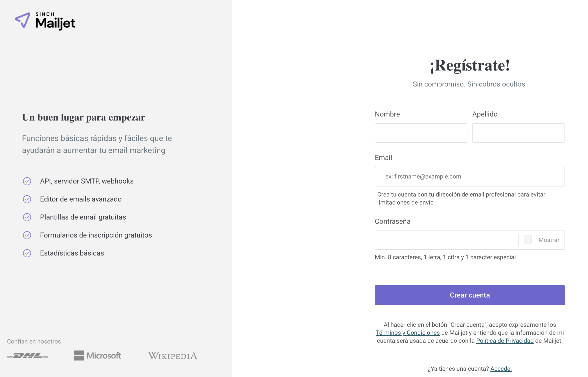Click the checkmark icon beside Editor de emails avanzado

(x=27, y=199)
